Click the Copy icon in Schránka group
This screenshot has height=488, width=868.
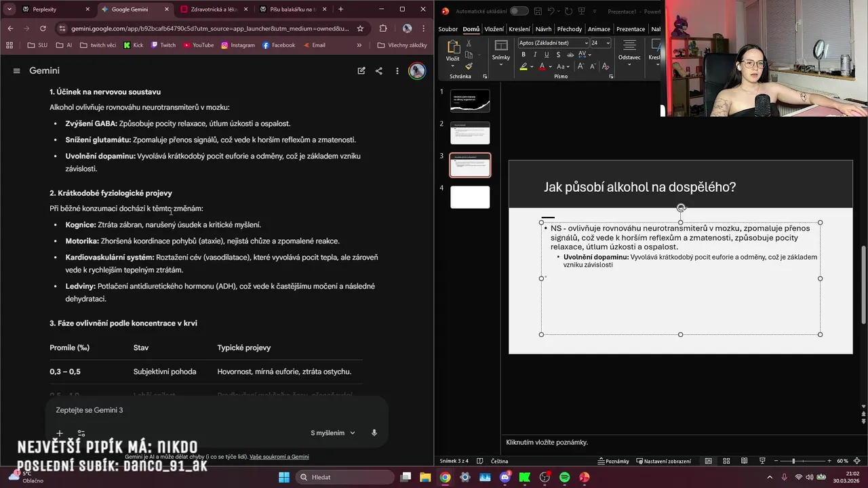click(x=469, y=55)
